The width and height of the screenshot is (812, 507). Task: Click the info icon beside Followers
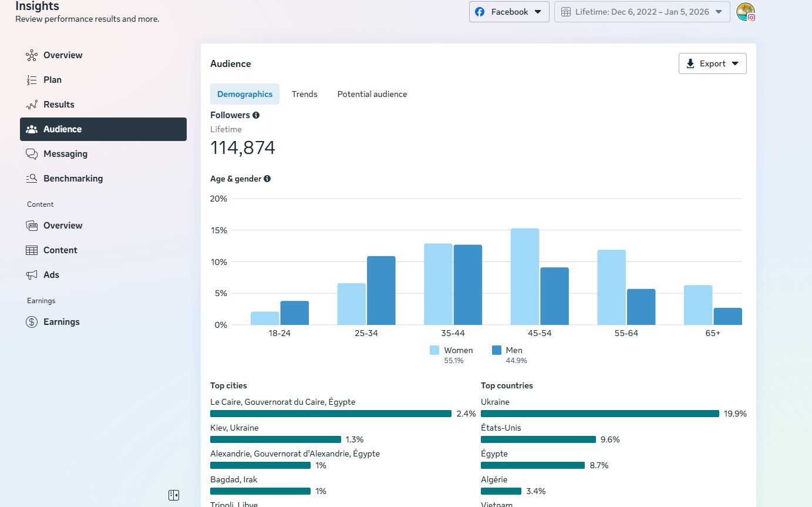point(256,115)
